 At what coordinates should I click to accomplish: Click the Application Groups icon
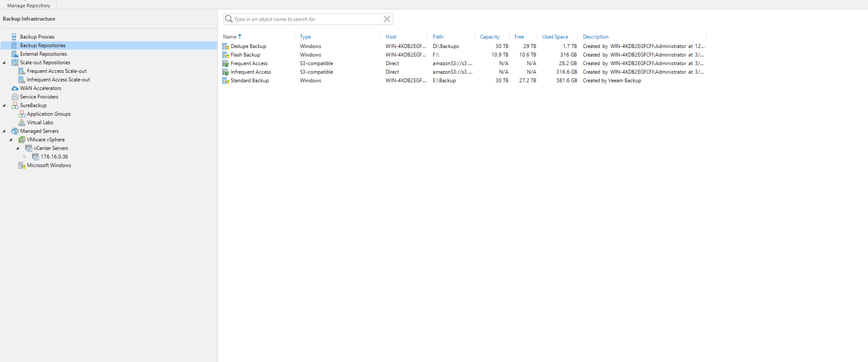pyautogui.click(x=21, y=114)
